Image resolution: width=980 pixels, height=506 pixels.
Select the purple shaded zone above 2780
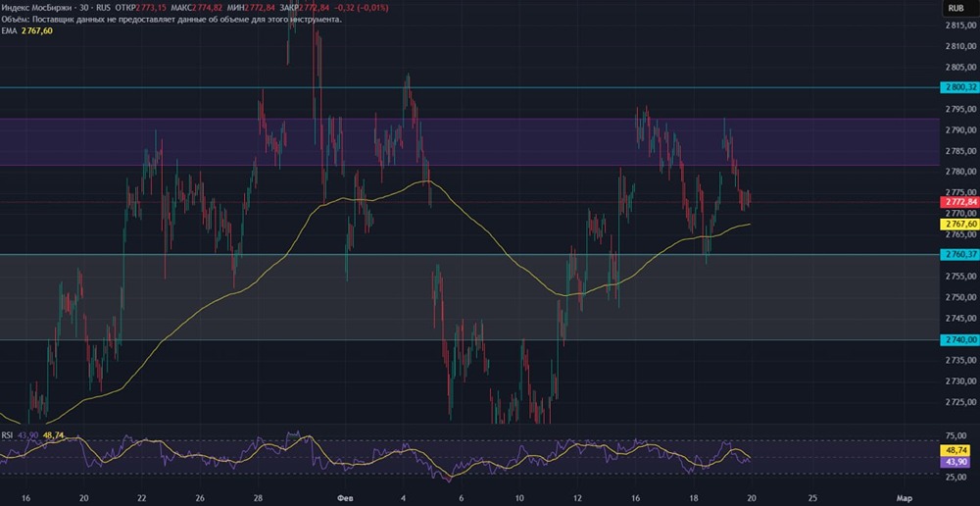tap(468, 142)
